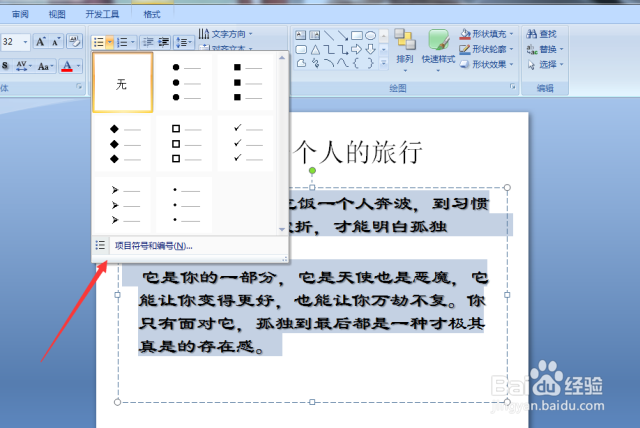Insert vertical text box shape
The image size is (640, 428).
click(x=315, y=35)
